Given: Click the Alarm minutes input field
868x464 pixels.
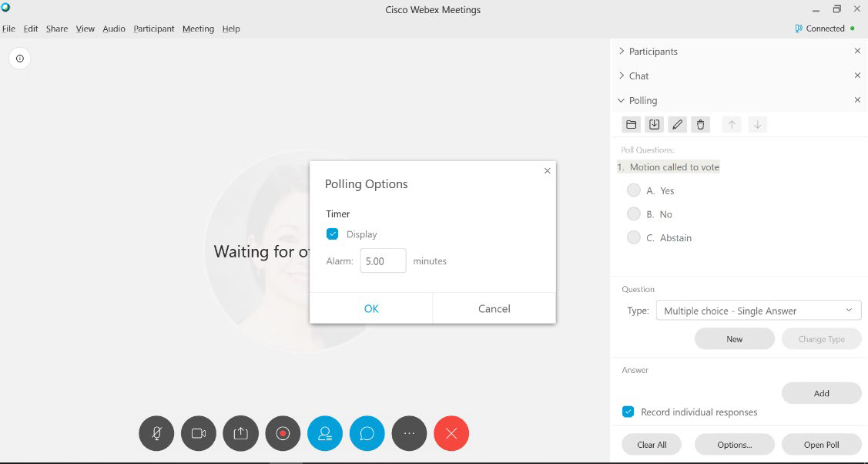Looking at the screenshot, I should 383,261.
